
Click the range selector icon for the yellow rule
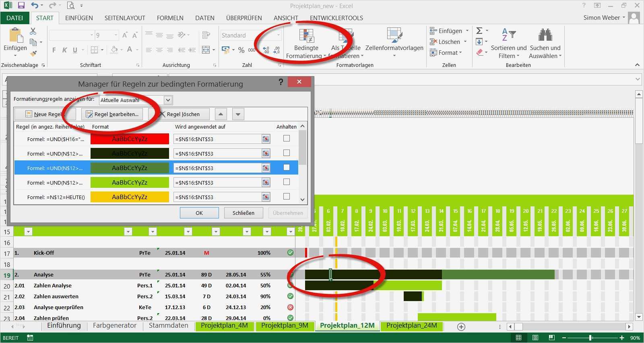coord(266,197)
